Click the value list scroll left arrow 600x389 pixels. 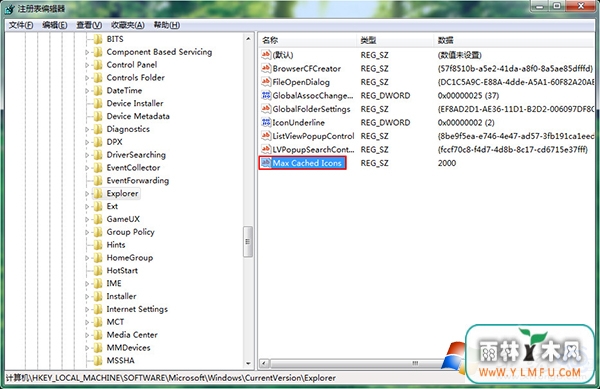click(x=264, y=363)
